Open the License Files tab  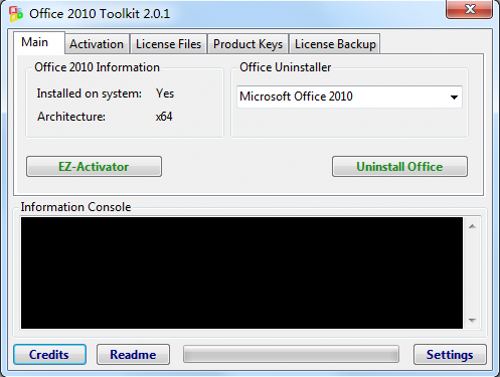[168, 44]
